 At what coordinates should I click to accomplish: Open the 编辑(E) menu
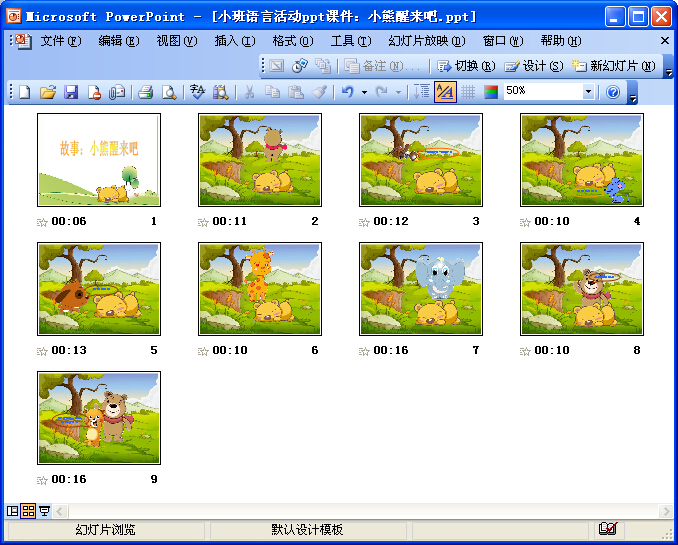(119, 41)
